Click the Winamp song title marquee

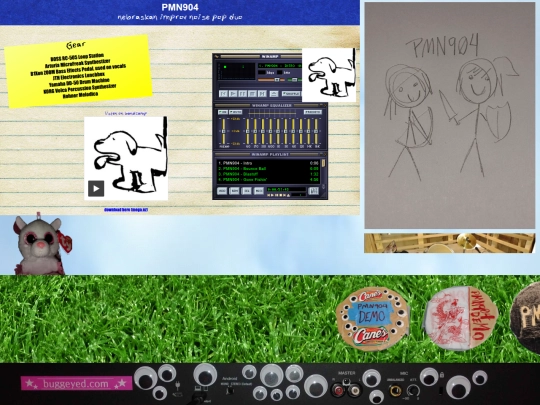[x=280, y=66]
